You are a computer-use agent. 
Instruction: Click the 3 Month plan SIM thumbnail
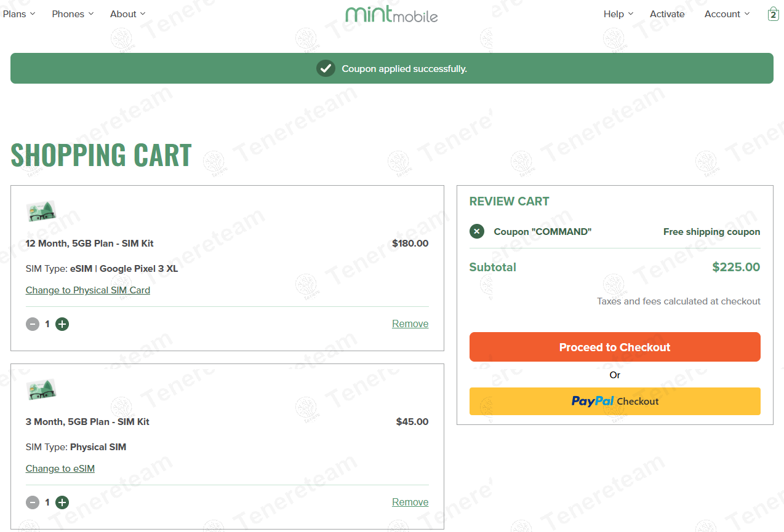(41, 389)
